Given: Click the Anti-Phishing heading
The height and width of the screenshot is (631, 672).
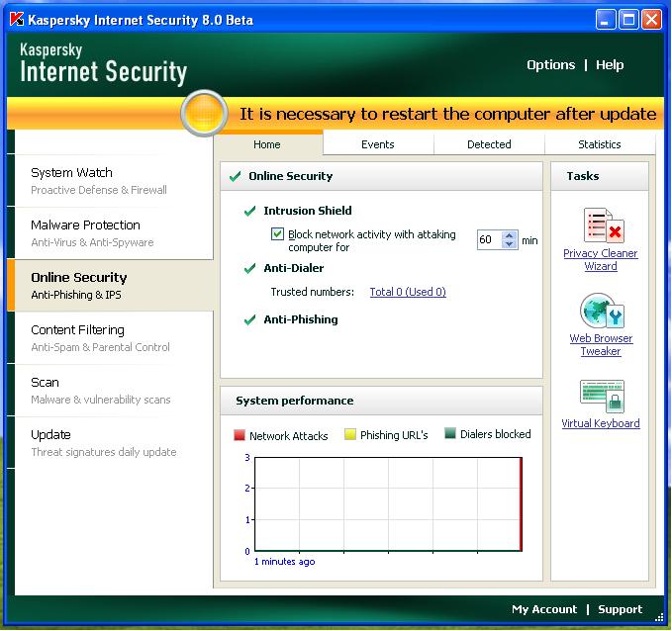Looking at the screenshot, I should [x=301, y=319].
